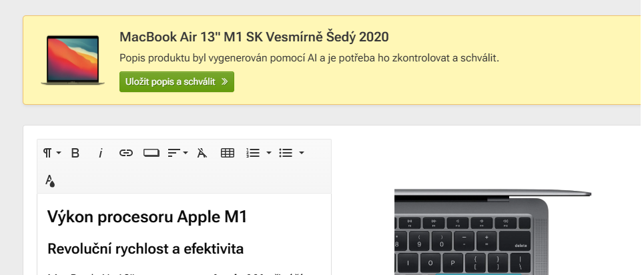Clear text formatting with crossed-A icon

[202, 153]
